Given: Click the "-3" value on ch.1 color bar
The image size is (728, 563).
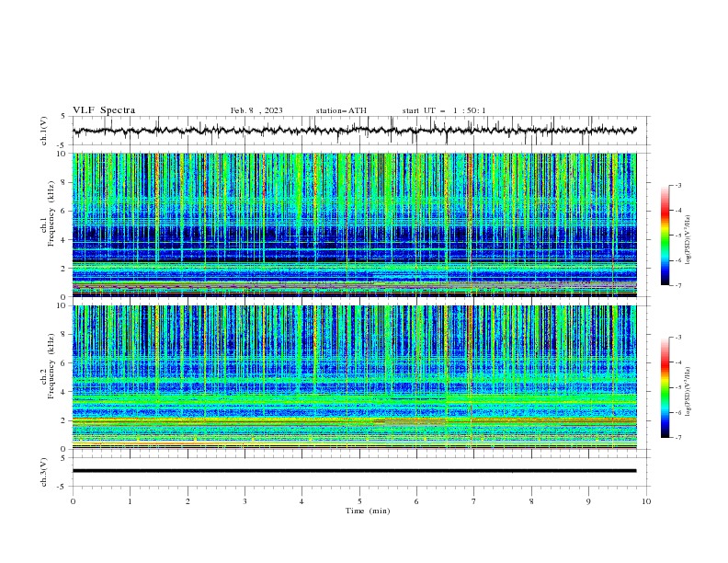Looking at the screenshot, I should [678, 185].
